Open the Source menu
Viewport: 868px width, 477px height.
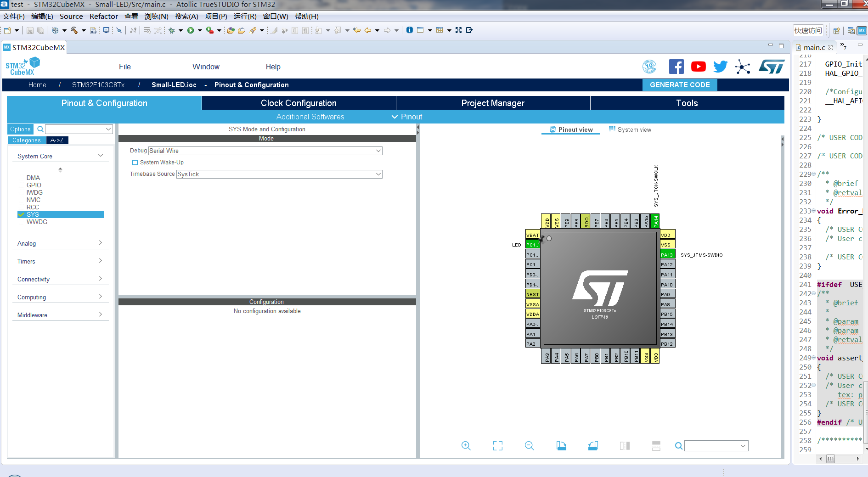point(71,17)
